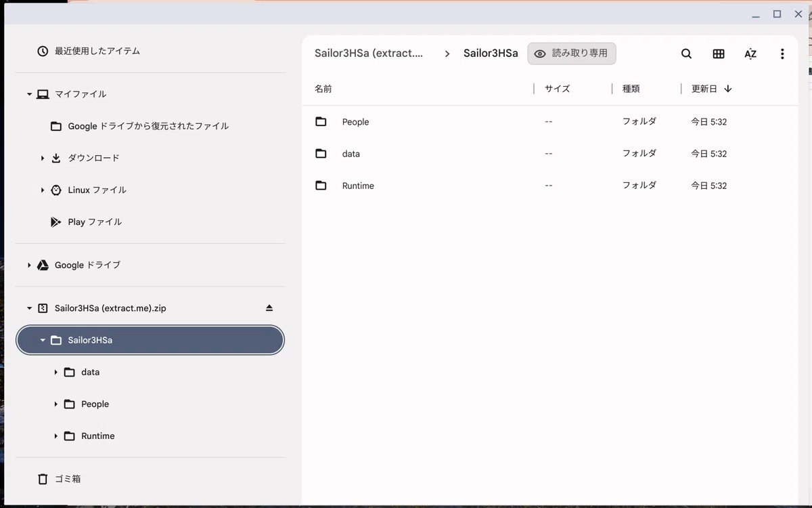Click the Sailor3HSa breadcrumb
The width and height of the screenshot is (812, 508).
pos(491,54)
